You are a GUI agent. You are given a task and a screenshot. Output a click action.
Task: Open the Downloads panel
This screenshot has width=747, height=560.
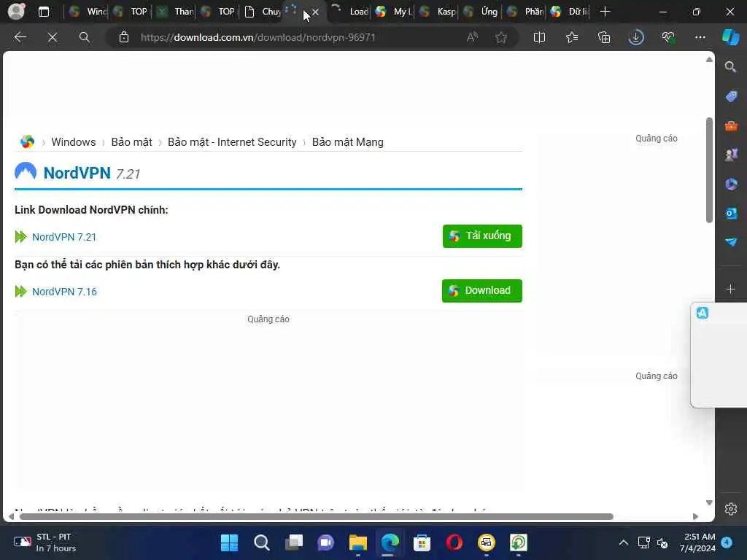tap(636, 37)
